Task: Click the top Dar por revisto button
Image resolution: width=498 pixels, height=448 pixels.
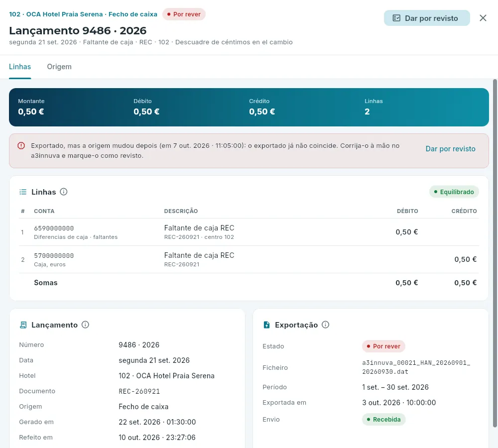Action: click(x=427, y=18)
